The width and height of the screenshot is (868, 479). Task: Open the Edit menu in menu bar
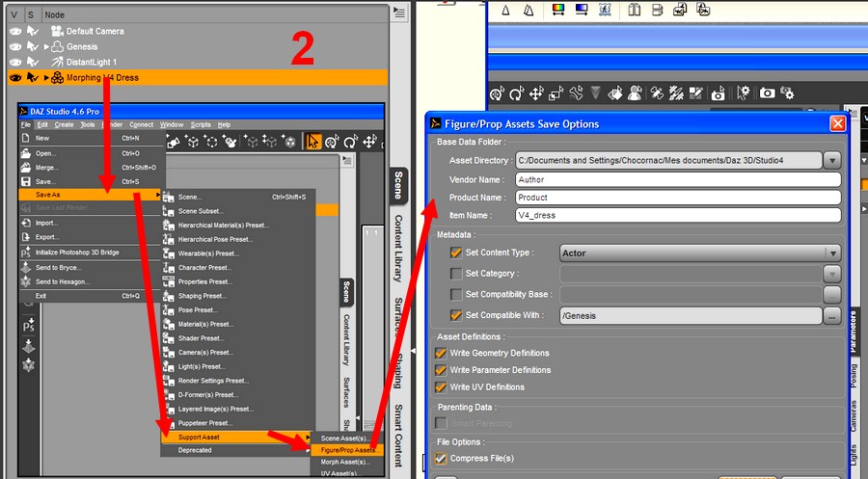[42, 124]
